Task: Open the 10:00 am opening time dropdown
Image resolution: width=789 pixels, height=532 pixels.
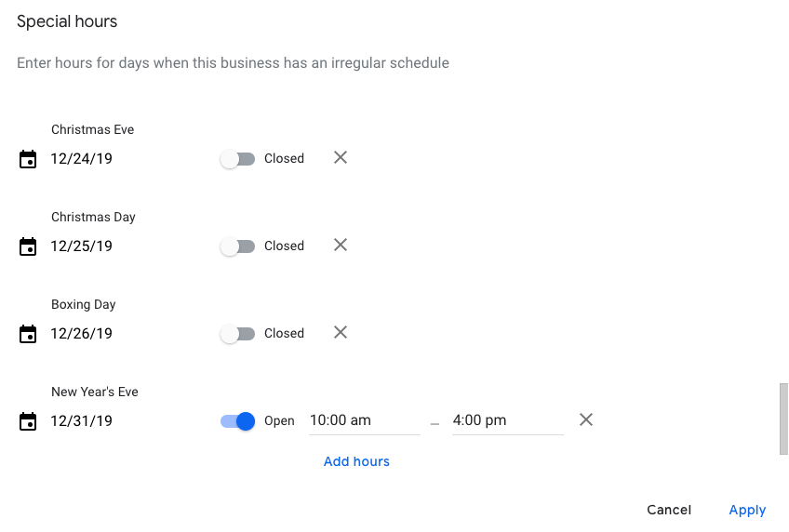Action: (364, 420)
